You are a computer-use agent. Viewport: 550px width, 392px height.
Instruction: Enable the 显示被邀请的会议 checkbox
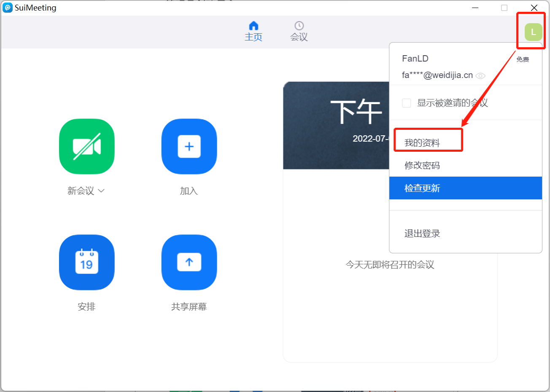click(407, 103)
